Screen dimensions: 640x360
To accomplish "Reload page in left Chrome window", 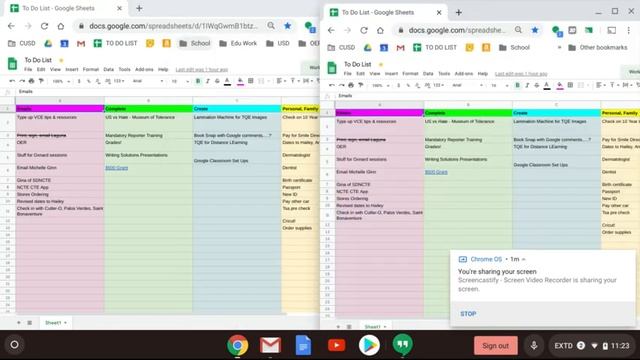I will [x=44, y=26].
